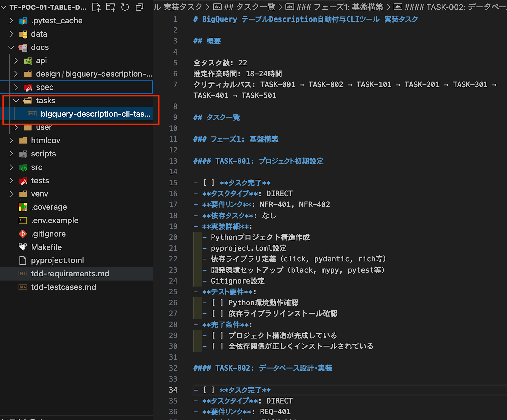This screenshot has width=507, height=420.
Task: Expand the scripts folder chevron
Action: click(x=11, y=154)
